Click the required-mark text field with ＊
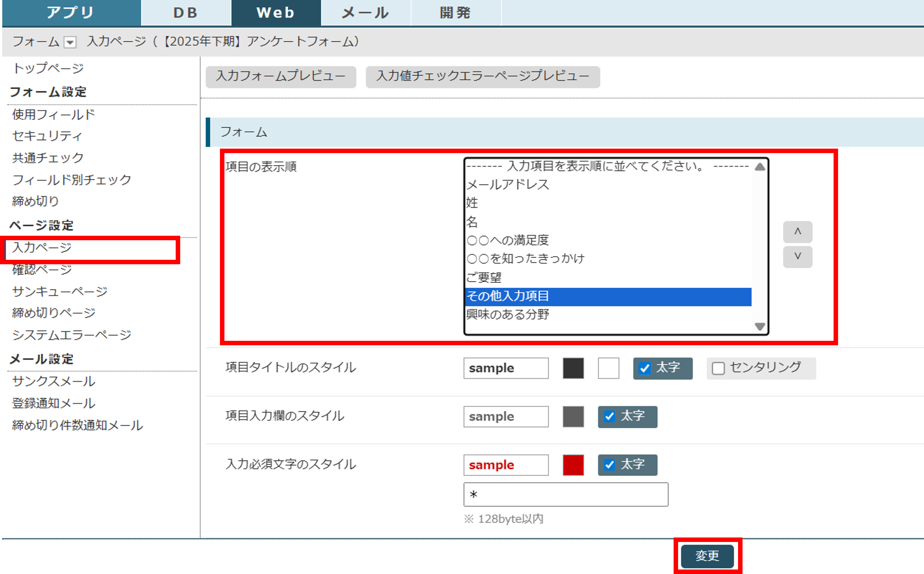 [565, 494]
